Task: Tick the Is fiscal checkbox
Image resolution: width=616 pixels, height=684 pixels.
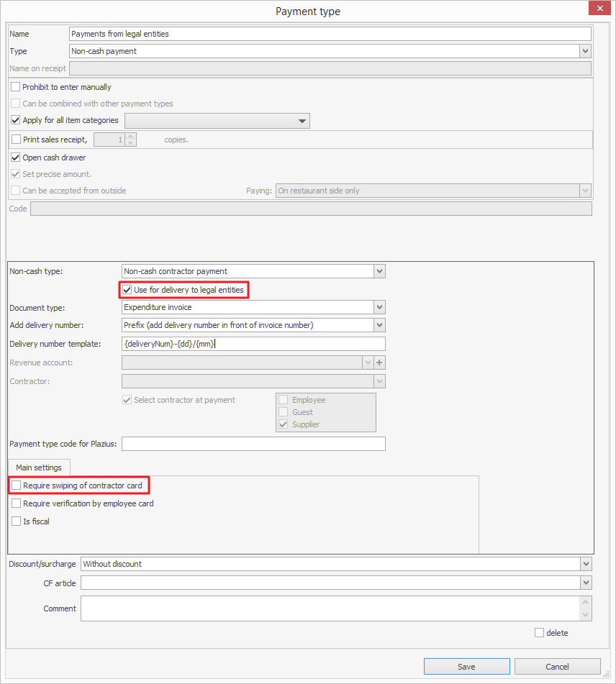Action: [x=17, y=521]
